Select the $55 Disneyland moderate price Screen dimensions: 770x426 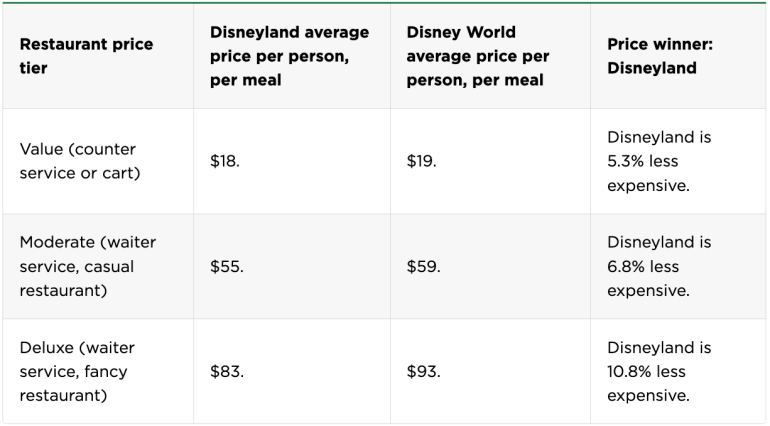(226, 267)
